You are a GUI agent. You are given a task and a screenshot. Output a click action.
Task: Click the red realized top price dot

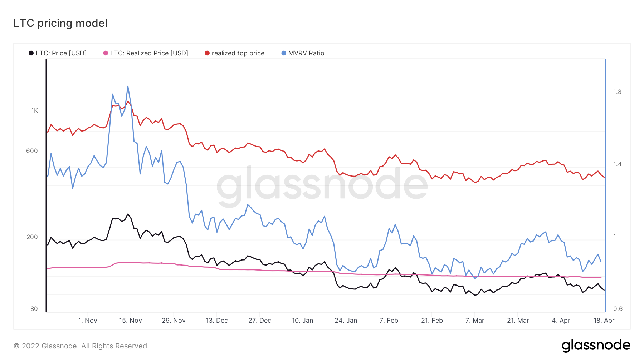click(x=207, y=53)
